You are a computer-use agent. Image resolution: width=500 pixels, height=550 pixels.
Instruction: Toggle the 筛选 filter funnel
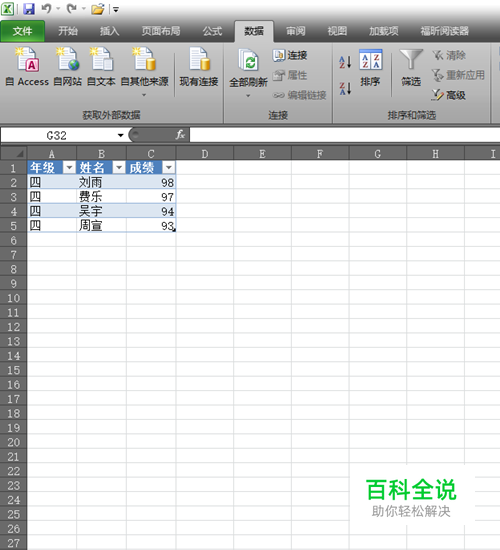(x=411, y=68)
